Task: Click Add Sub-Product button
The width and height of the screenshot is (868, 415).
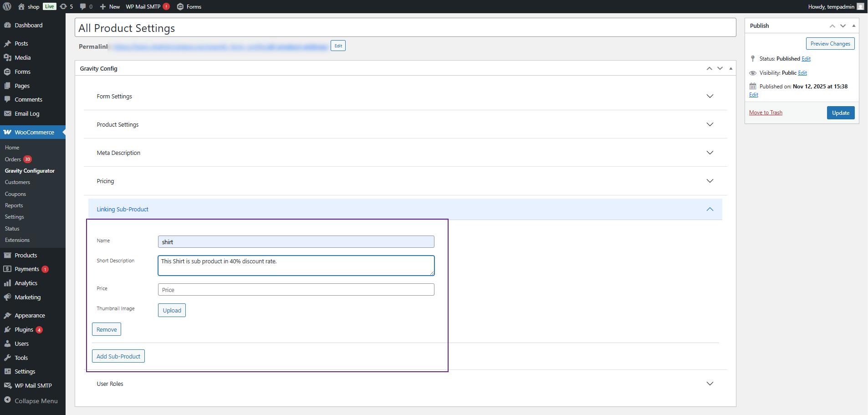Action: (x=118, y=356)
